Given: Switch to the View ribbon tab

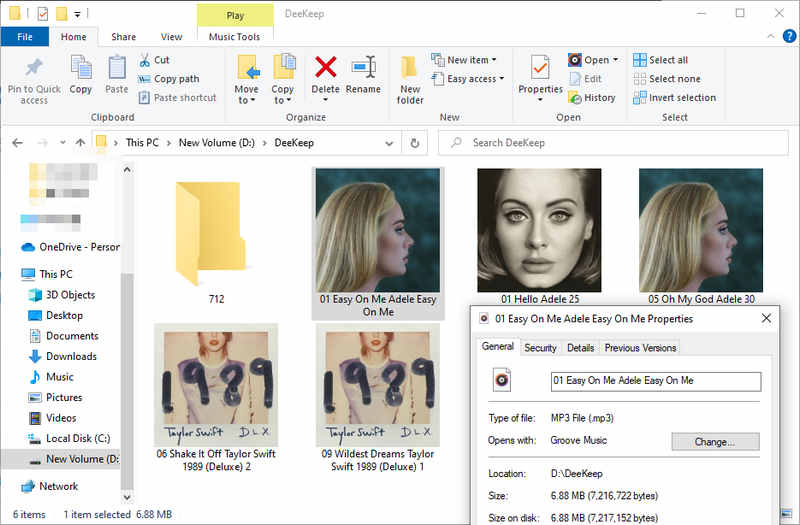Looking at the screenshot, I should tap(171, 37).
